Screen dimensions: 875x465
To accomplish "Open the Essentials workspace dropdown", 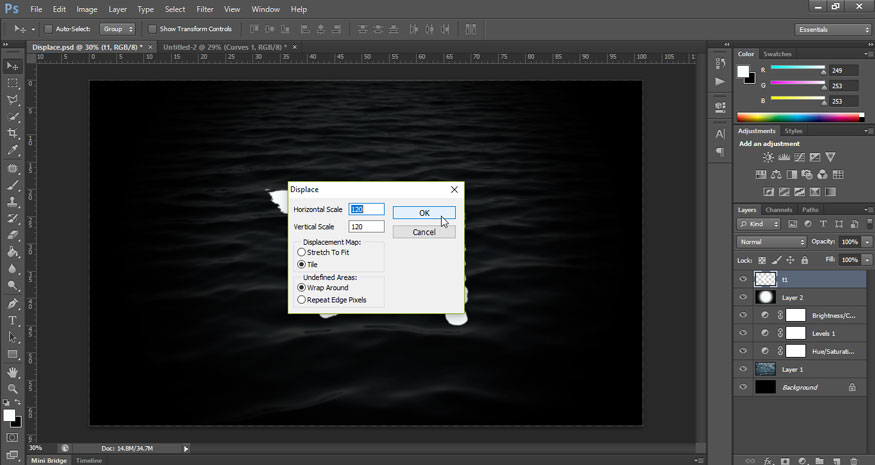I will point(833,29).
